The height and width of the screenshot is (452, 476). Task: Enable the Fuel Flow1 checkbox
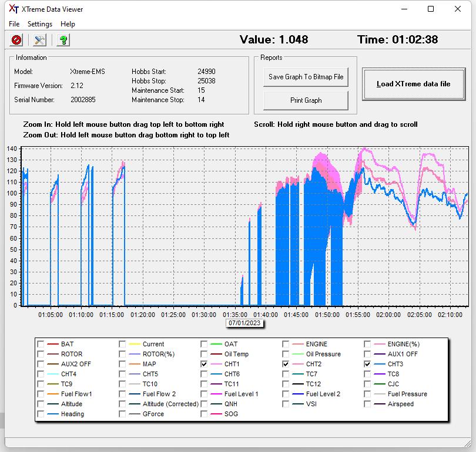click(x=41, y=394)
